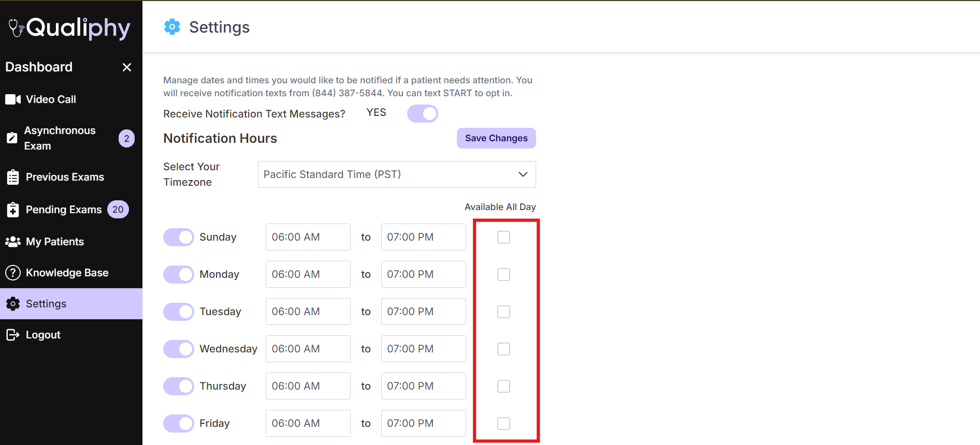Tick the Wednesday Available All Day checkbox

(503, 349)
